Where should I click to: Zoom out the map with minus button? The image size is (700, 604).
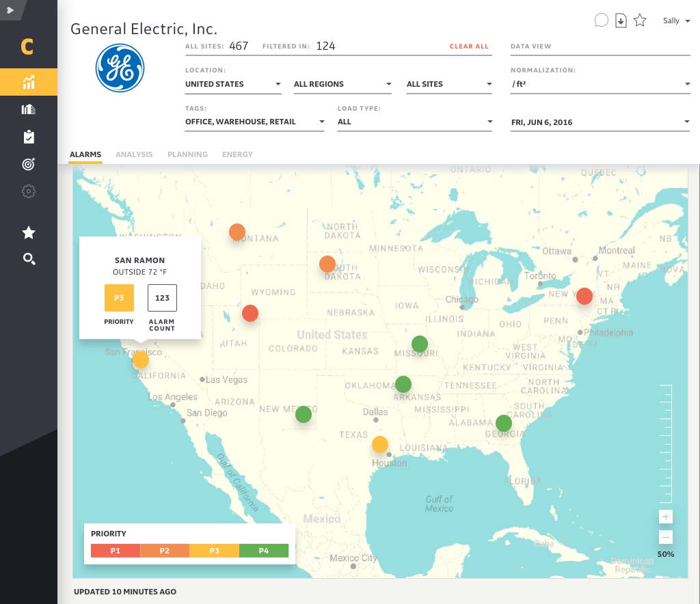pos(665,537)
